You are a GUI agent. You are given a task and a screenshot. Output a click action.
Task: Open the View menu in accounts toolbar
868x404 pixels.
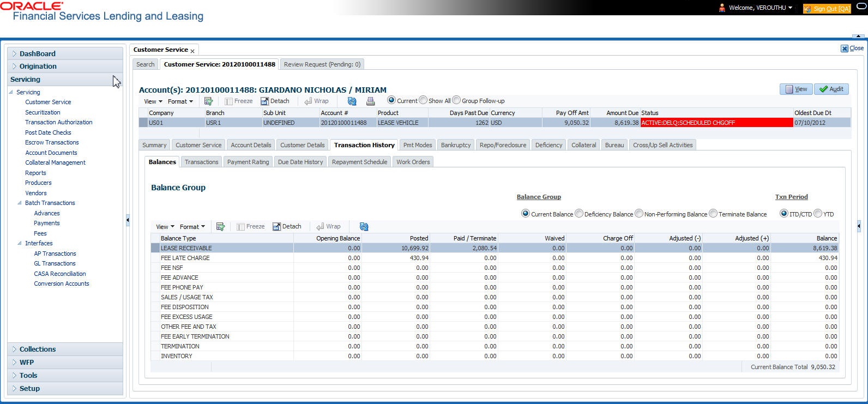(153, 101)
